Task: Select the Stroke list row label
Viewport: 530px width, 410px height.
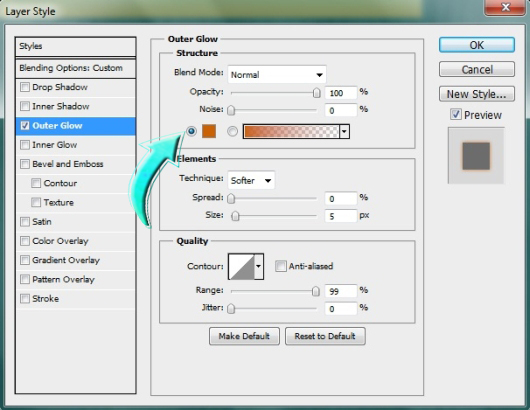Action: coord(46,299)
